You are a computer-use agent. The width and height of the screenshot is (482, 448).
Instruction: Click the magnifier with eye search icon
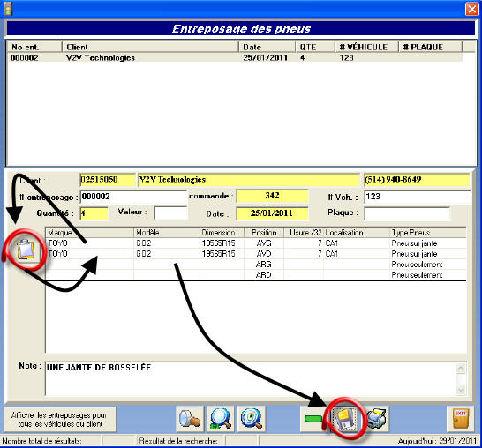click(x=252, y=419)
